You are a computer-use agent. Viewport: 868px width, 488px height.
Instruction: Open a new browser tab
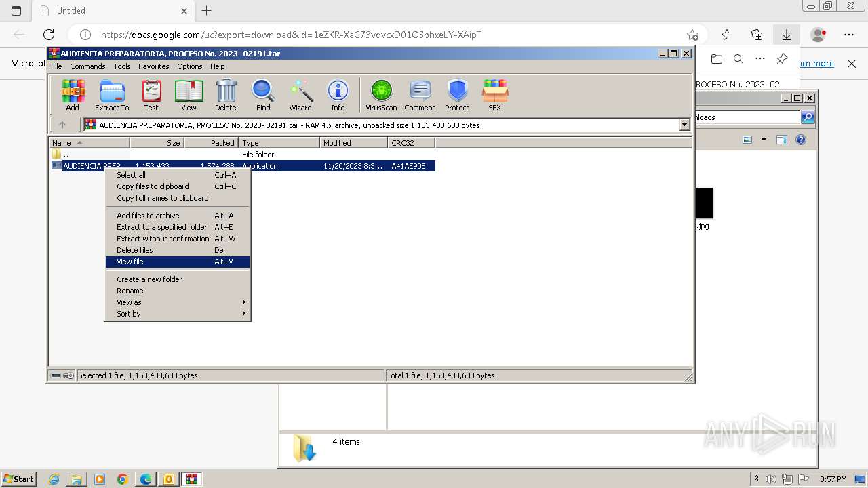[x=207, y=10]
